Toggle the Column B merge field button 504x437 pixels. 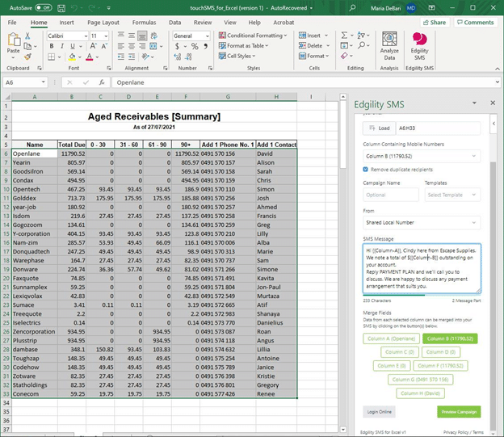[x=451, y=338]
